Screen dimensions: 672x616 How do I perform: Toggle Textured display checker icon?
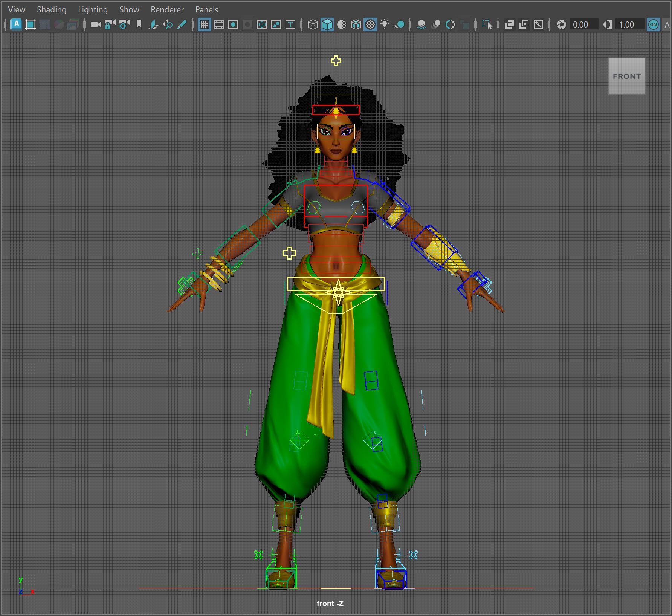tap(370, 24)
